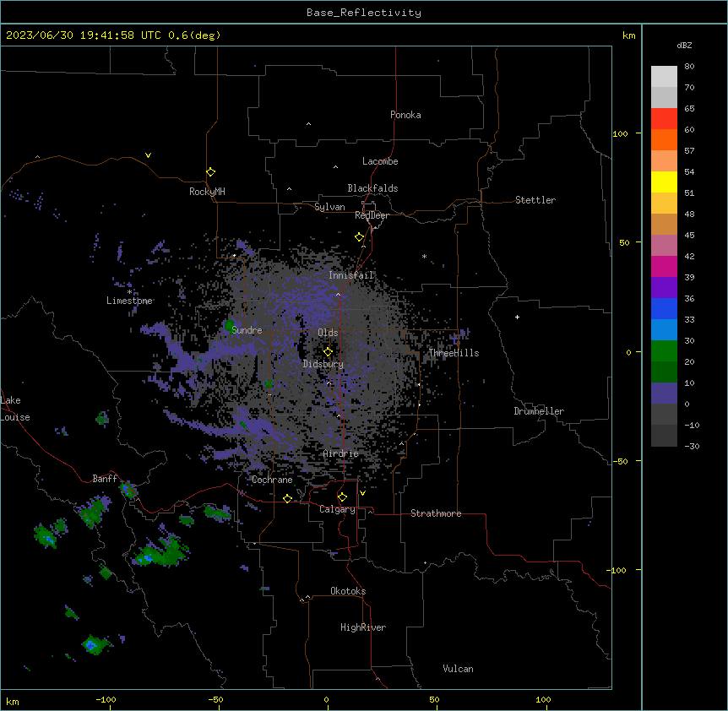728x711 pixels.
Task: Pick the red 65 dBZ legend swatch
Action: [x=664, y=118]
